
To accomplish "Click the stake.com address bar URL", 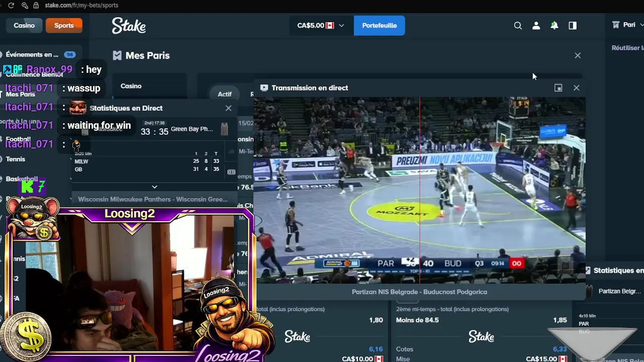I will (82, 6).
